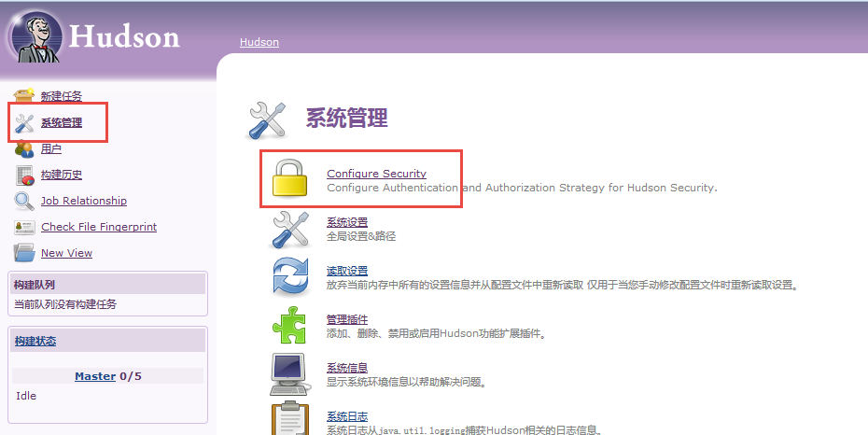Click the Hudson title text in header
This screenshot has width=868, height=435.
coord(124,36)
